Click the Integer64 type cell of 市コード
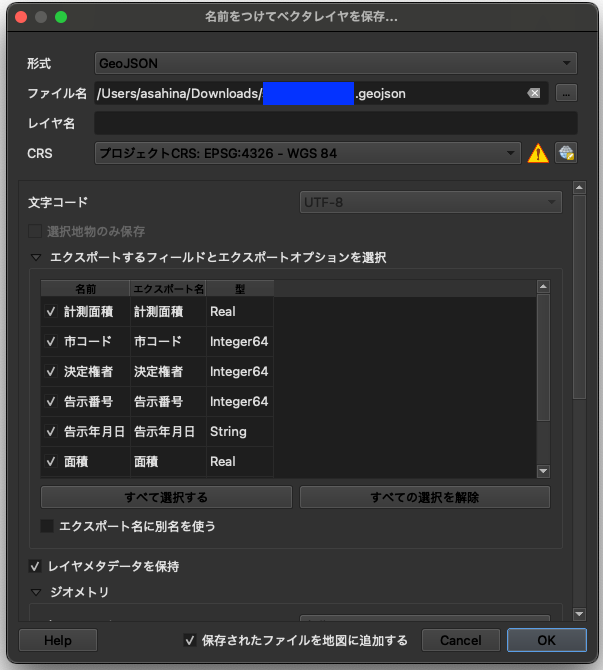 tap(240, 341)
